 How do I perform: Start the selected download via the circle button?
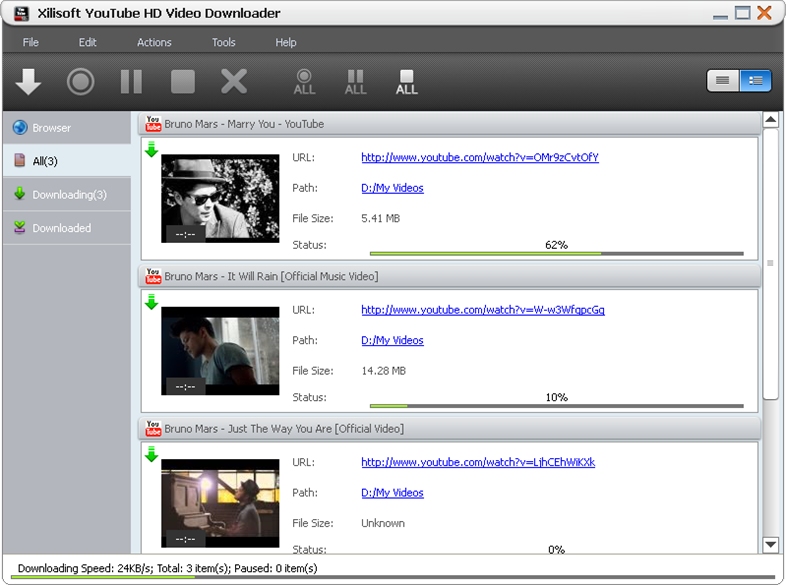[x=80, y=81]
